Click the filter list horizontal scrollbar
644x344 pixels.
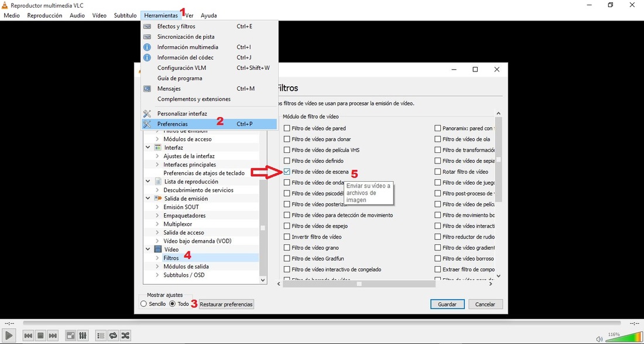point(359,284)
